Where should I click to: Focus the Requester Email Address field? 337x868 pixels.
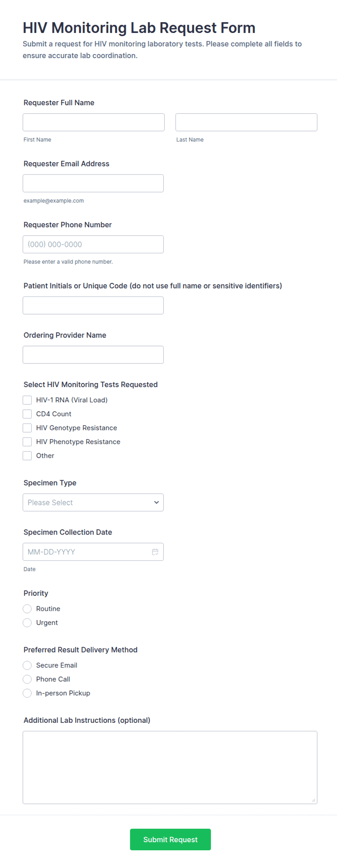pos(93,183)
